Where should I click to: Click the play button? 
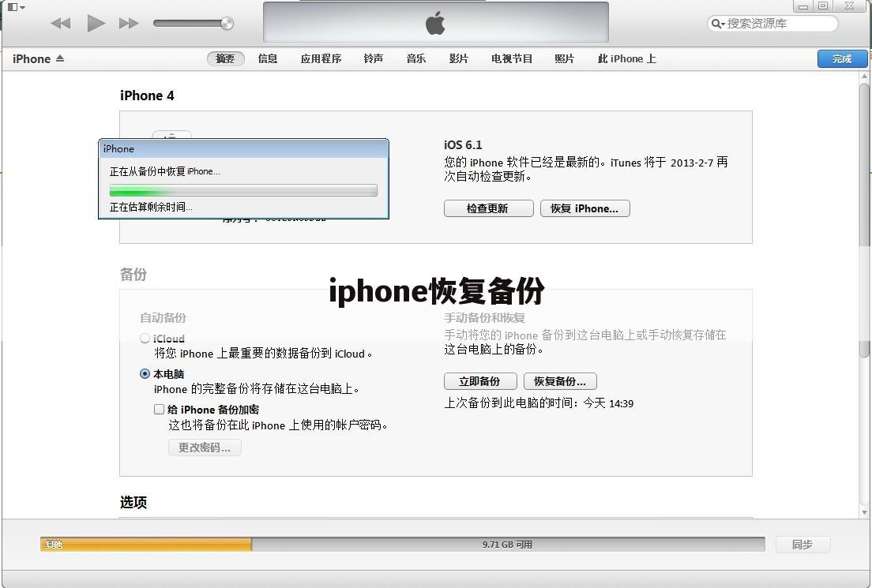[x=96, y=24]
